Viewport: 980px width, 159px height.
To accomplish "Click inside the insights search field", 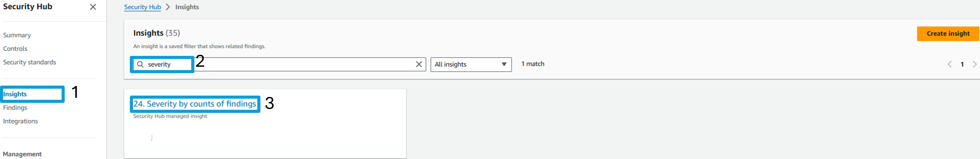I will pos(280,65).
